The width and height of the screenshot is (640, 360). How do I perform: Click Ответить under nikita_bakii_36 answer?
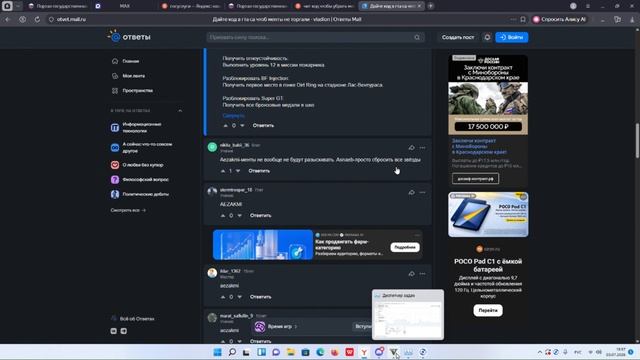259,171
